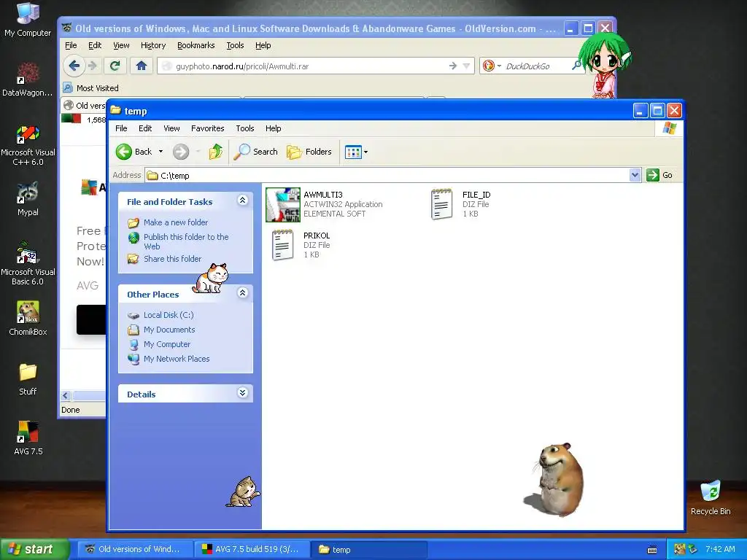The image size is (747, 560).
Task: Click browser horizontal scrollbar left arrow
Action: [x=66, y=396]
